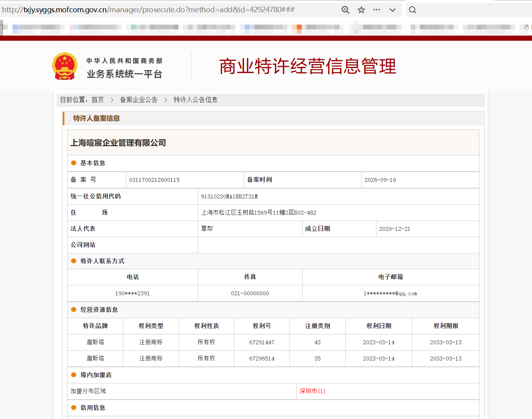The height and width of the screenshot is (419, 532).
Task: Click the orange bullet beside 基本信息
Action: click(x=73, y=163)
